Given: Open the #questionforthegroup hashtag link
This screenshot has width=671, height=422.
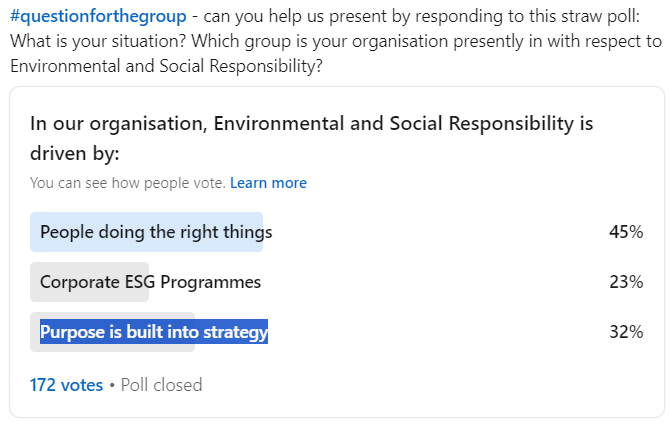Looking at the screenshot, I should click(x=98, y=16).
